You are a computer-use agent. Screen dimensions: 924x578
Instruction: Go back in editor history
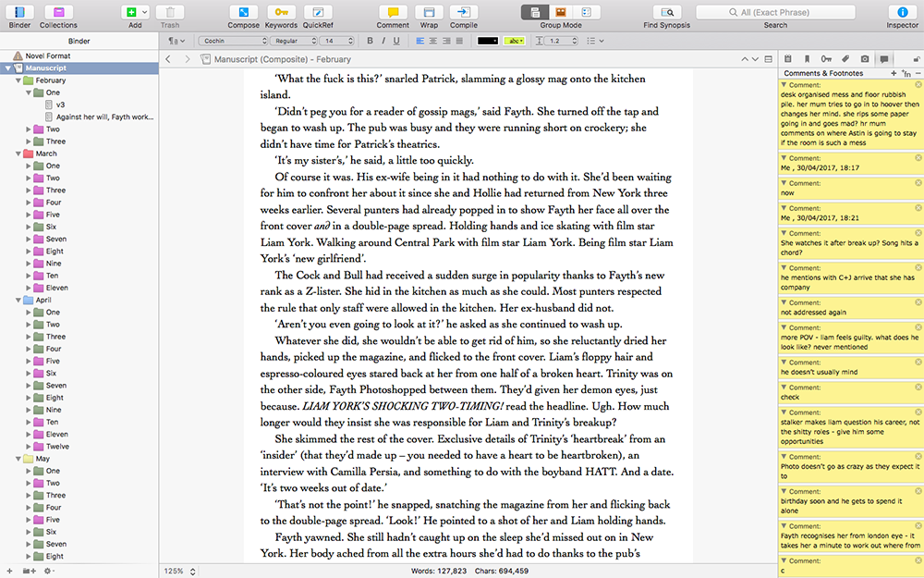click(x=168, y=59)
